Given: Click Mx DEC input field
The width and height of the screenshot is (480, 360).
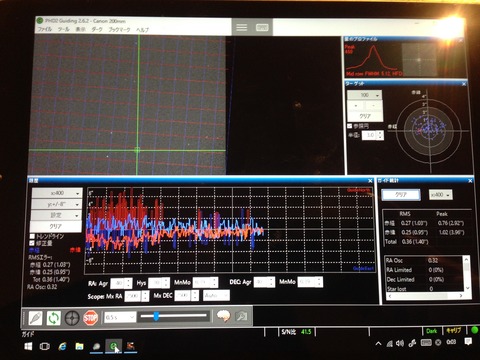Looking at the screenshot, I should [183, 295].
